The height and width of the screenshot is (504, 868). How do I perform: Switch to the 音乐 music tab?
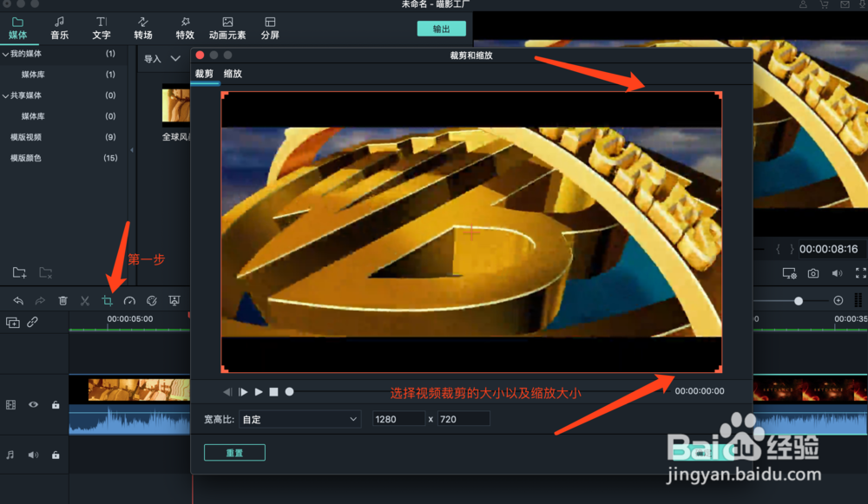[59, 29]
